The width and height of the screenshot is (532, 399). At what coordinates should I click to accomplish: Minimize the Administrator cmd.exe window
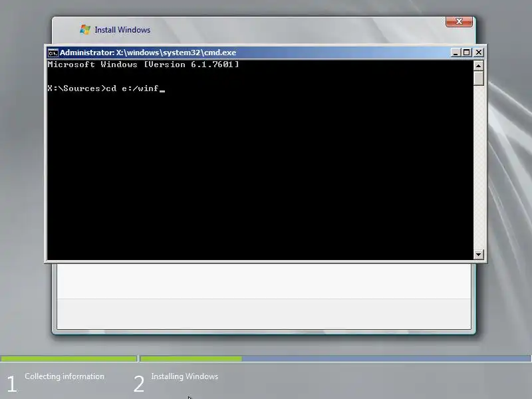click(x=456, y=53)
